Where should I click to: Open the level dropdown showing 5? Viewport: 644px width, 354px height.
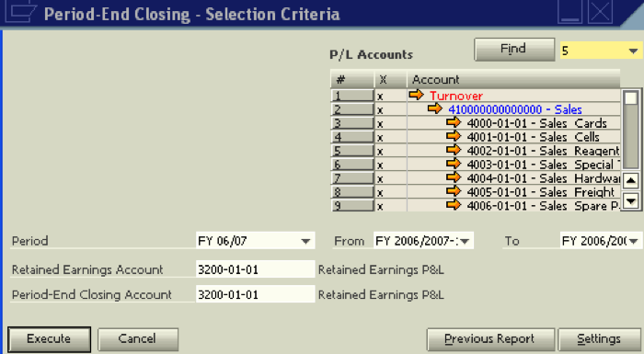[x=633, y=51]
